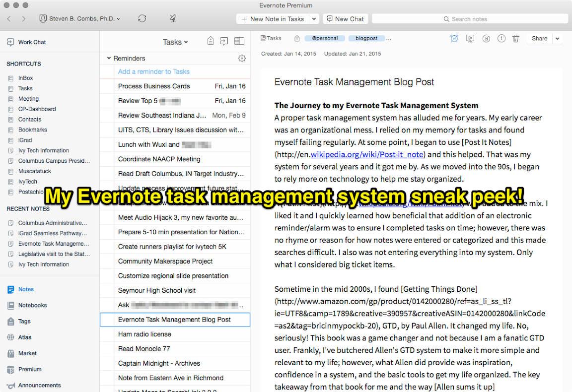Select the blogpost tag
This screenshot has width=572, height=392.
(x=366, y=38)
